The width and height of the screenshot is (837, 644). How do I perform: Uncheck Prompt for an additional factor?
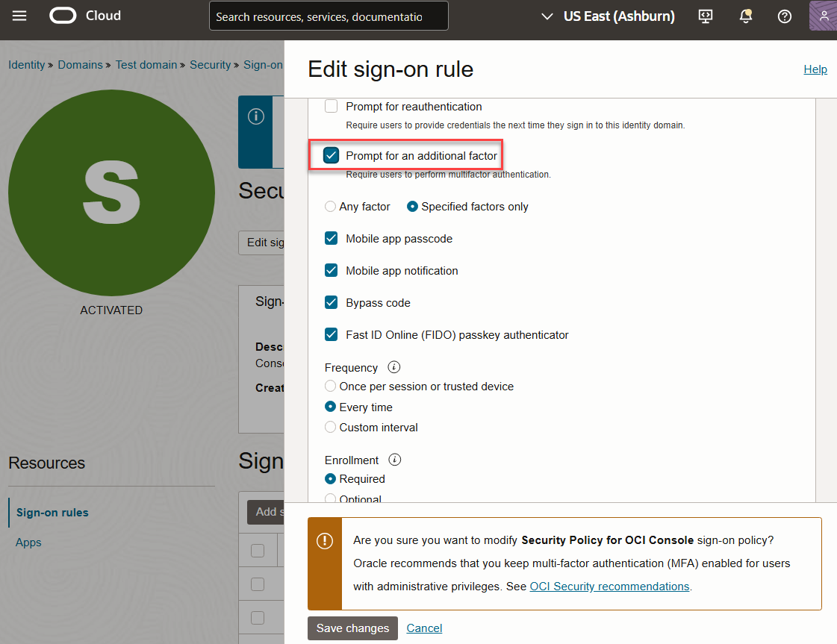[x=331, y=156]
